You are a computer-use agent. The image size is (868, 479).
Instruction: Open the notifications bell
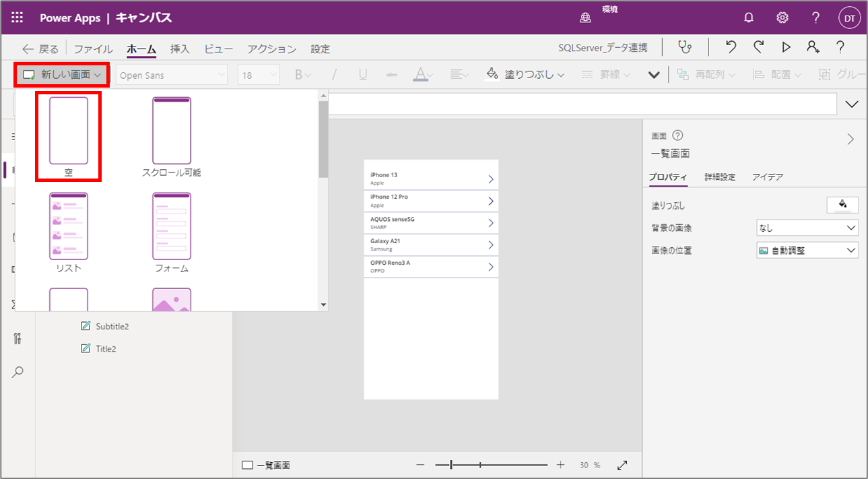coord(749,18)
